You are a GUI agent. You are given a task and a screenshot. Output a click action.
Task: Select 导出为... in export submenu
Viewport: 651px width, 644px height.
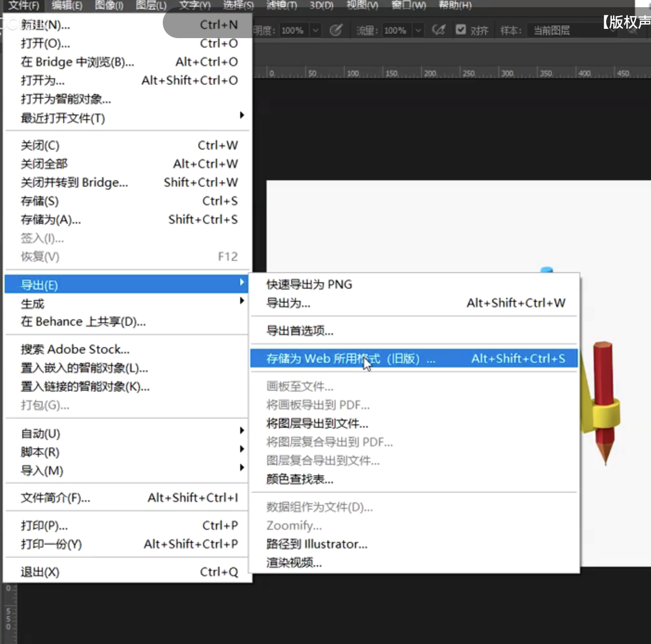click(414, 303)
